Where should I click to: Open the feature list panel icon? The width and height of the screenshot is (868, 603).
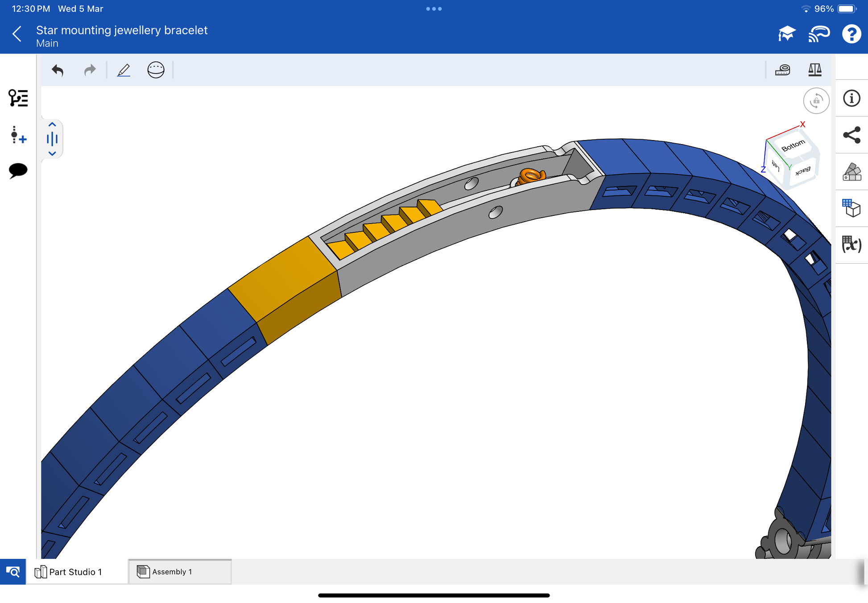pyautogui.click(x=18, y=98)
